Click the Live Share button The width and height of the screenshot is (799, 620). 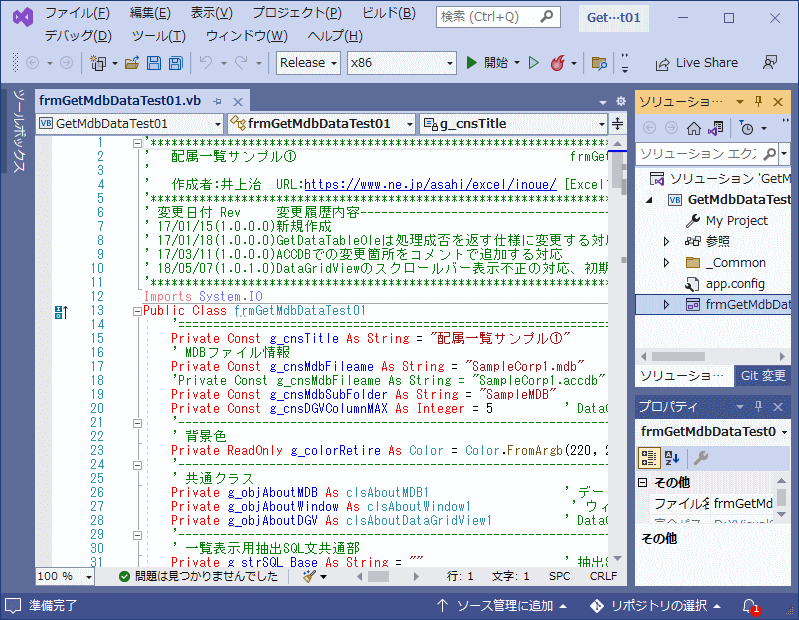pyautogui.click(x=696, y=62)
